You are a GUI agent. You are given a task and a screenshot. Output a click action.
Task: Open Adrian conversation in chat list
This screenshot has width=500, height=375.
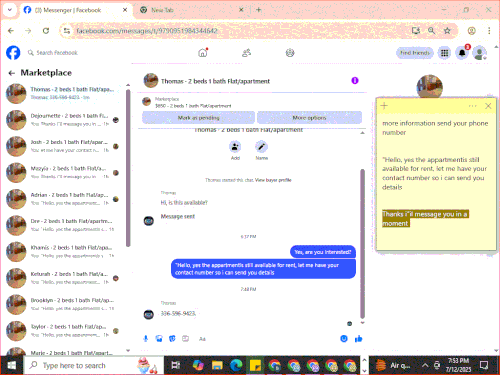(x=65, y=199)
